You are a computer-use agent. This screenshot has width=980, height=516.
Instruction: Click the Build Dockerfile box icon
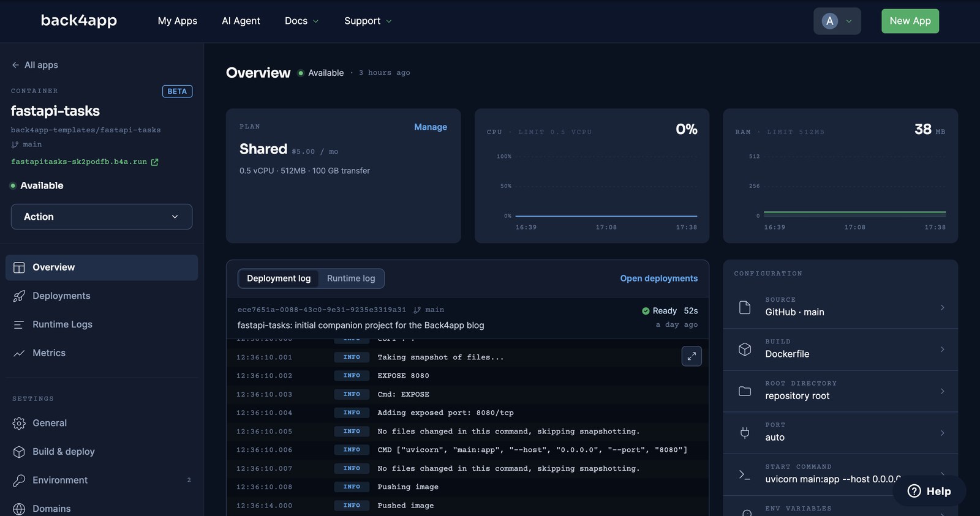coord(745,349)
